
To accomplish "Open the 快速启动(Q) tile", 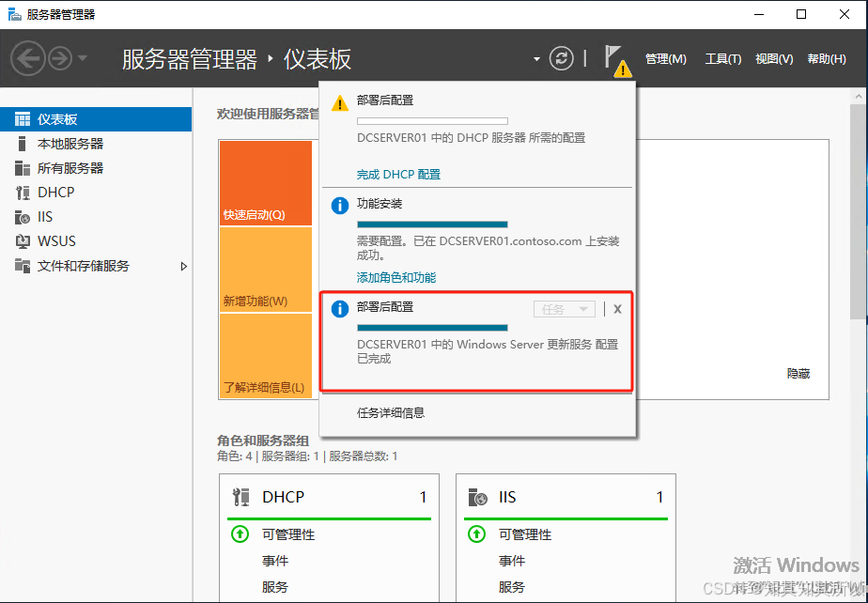I will (266, 183).
